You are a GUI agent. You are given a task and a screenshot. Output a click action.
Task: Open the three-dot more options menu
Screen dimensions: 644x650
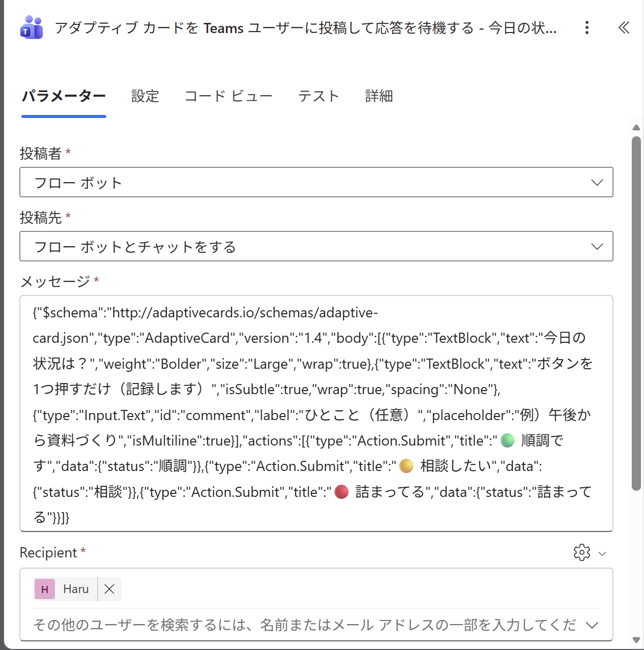[x=587, y=27]
